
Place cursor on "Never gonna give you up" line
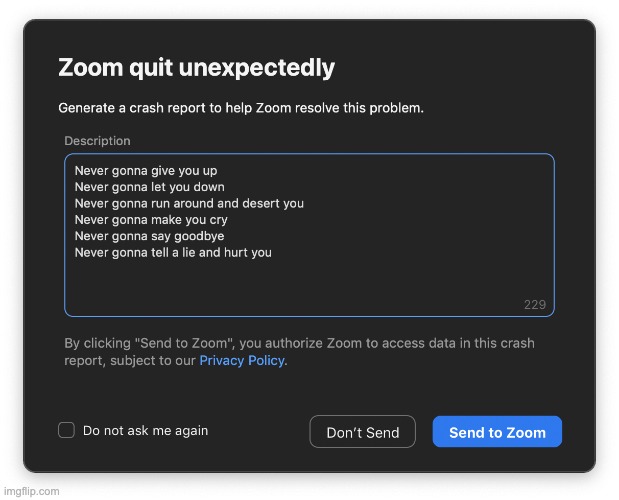click(x=146, y=171)
